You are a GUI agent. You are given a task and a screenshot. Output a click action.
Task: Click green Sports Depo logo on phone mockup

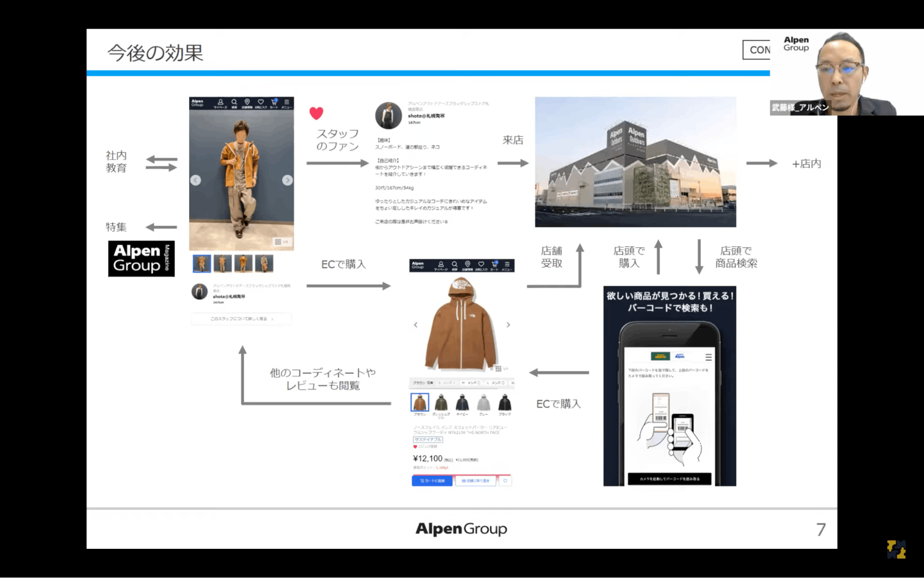coord(660,357)
